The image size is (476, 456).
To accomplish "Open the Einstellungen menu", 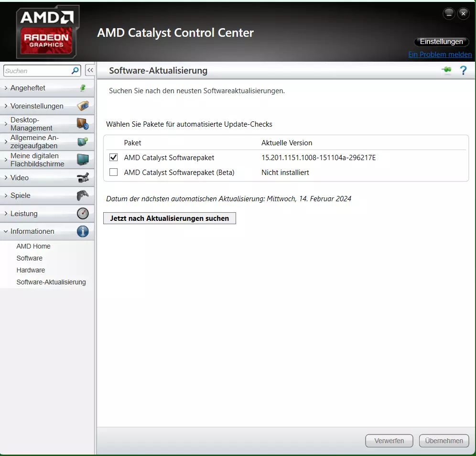I will pos(442,42).
